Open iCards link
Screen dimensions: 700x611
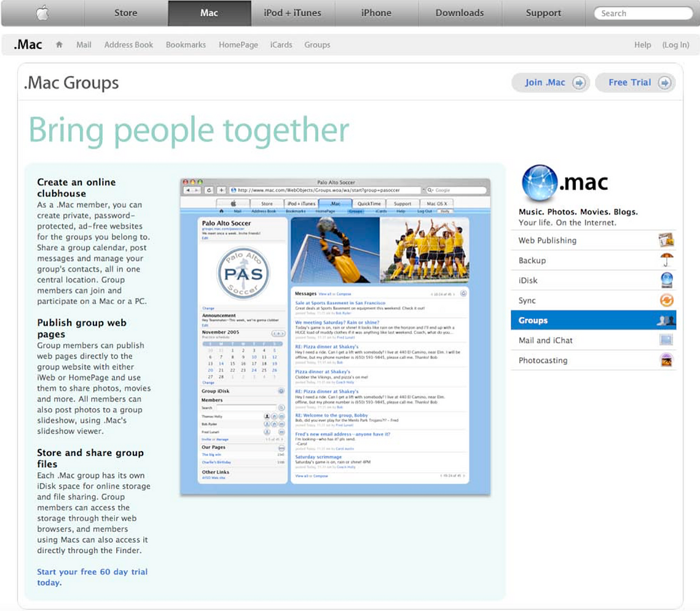pyautogui.click(x=281, y=45)
